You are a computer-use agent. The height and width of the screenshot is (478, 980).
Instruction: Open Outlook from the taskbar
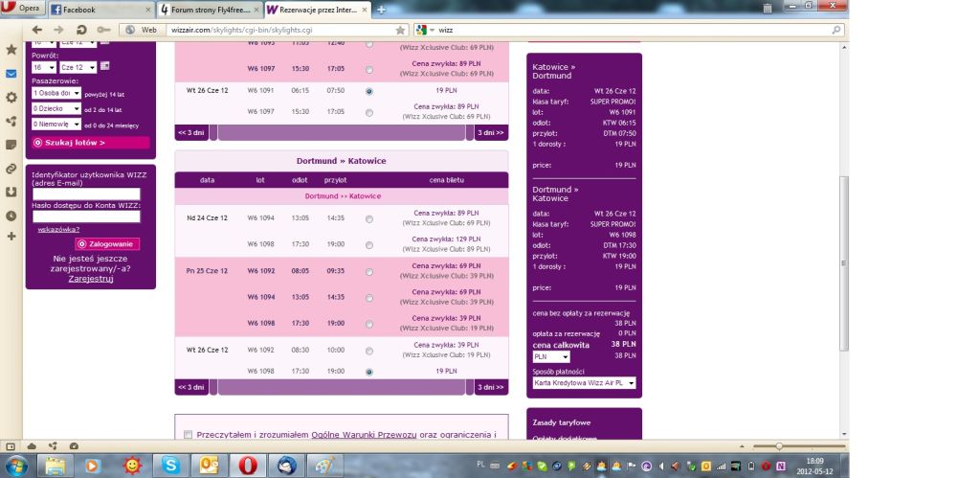tap(210, 466)
